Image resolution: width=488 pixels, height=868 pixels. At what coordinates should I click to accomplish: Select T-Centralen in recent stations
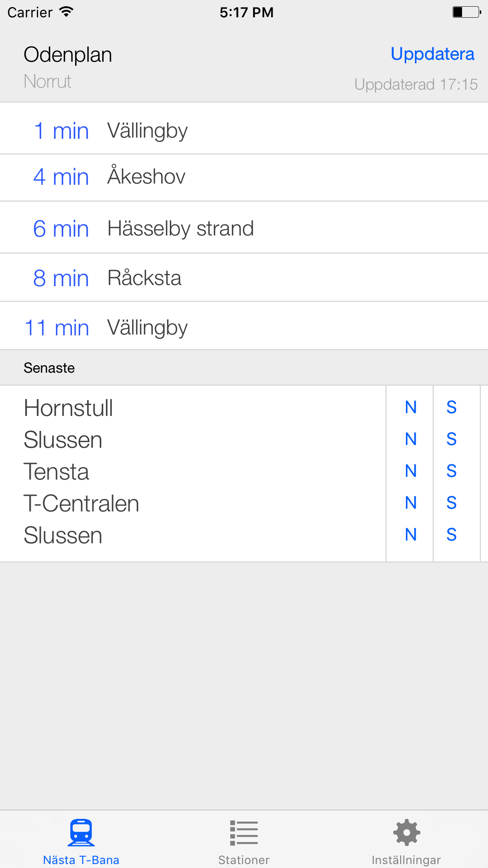point(81,503)
